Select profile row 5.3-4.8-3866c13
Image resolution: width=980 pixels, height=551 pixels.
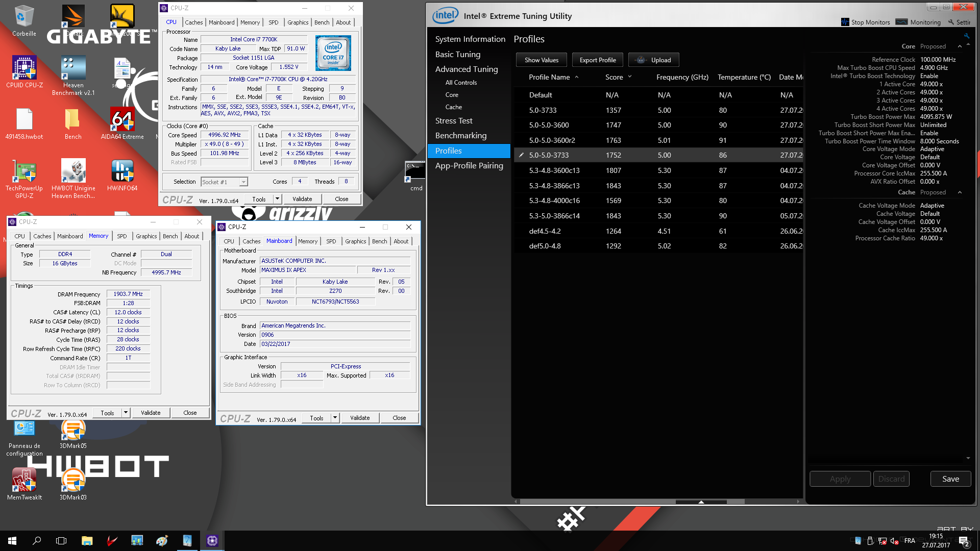[658, 186]
